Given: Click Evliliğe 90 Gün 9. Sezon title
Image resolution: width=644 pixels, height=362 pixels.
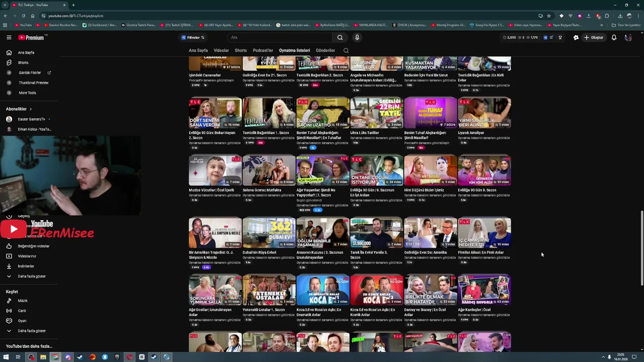Looking at the screenshot, I should pos(477,190).
